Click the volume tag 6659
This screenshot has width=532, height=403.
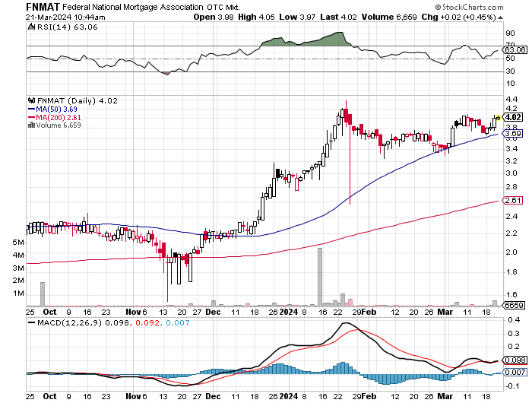(515, 305)
